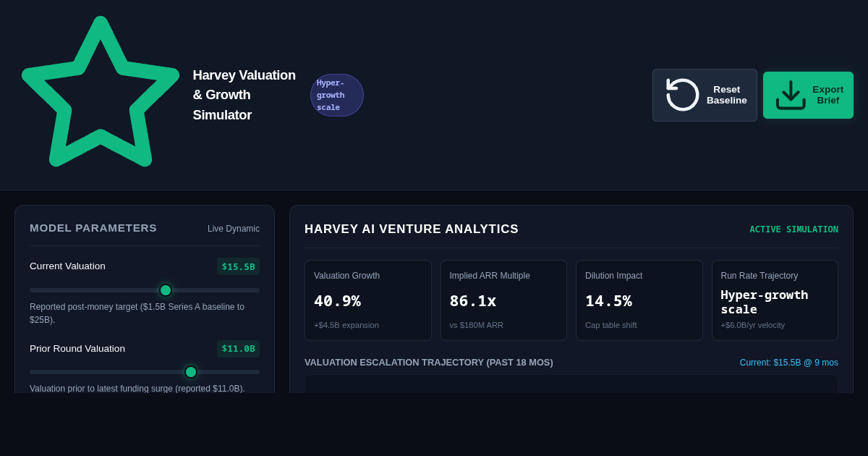Click the green star logo icon
Viewport: 868px width, 456px height.
101,92
